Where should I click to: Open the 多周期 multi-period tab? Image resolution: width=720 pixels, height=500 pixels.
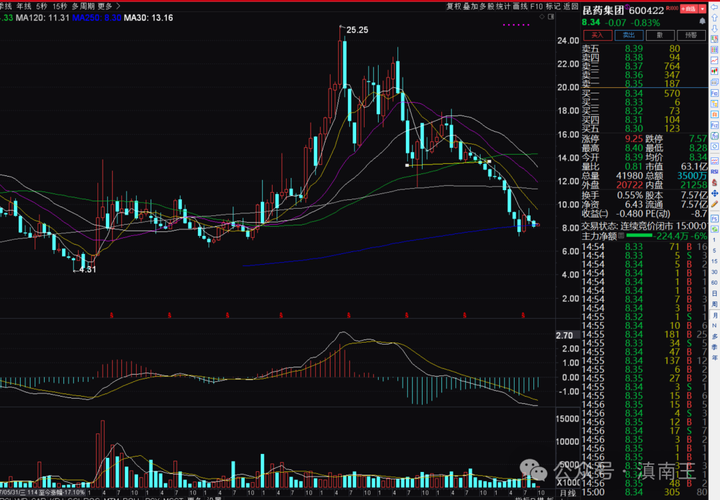[83, 6]
